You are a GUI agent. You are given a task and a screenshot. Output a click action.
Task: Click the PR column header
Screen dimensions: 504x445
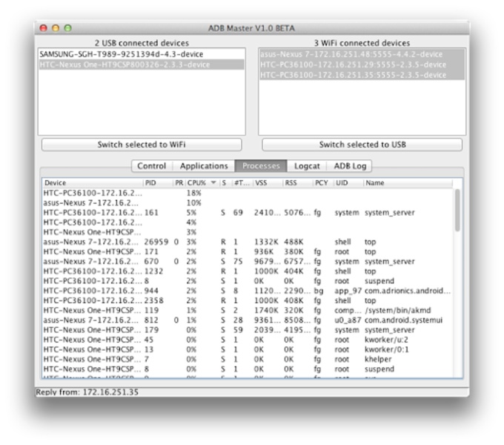point(179,183)
